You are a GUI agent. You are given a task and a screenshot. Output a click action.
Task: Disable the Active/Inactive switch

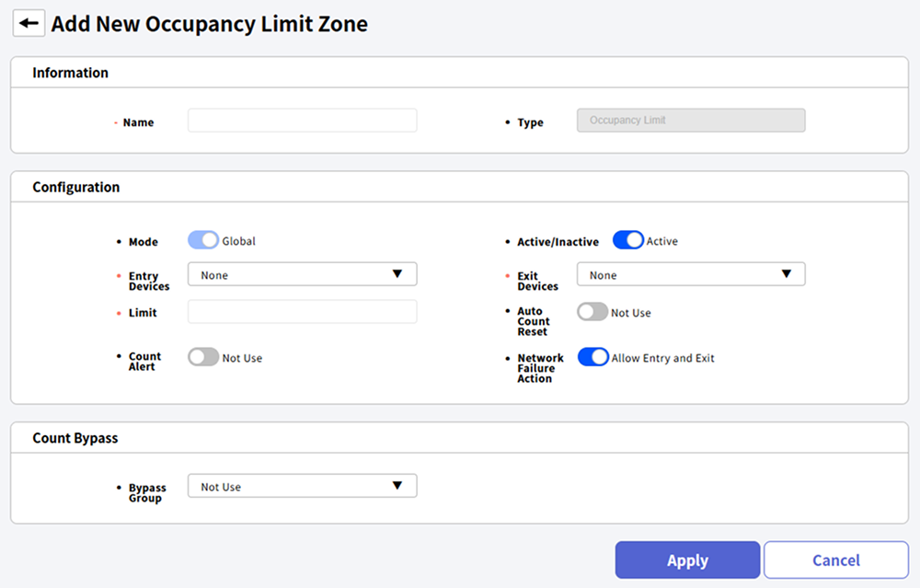[627, 240]
